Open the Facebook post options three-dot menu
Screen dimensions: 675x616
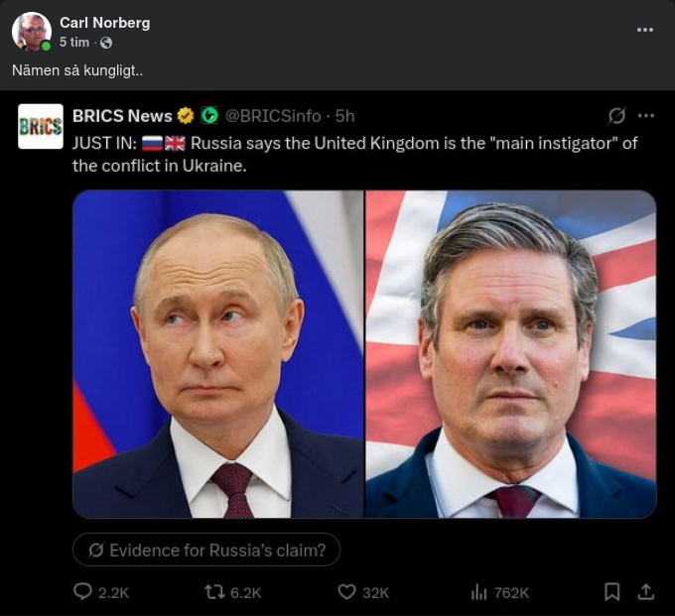645,30
